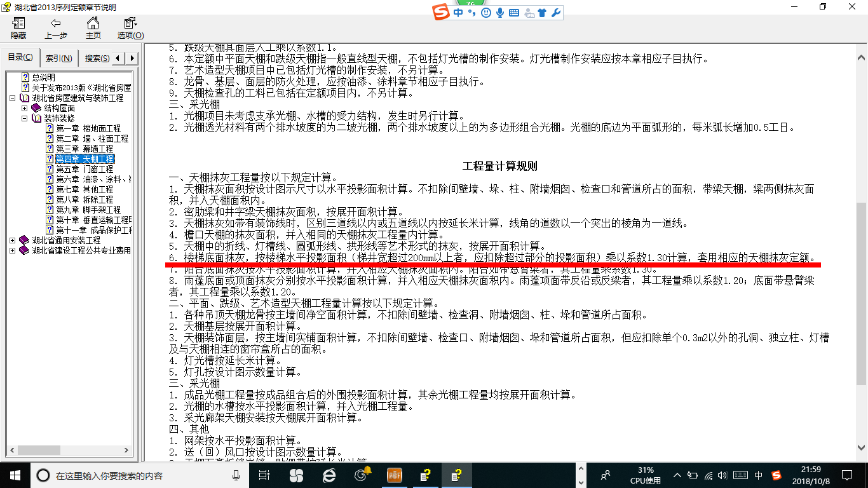
Task: Click the Wi-Fi network tray icon
Action: [x=708, y=475]
